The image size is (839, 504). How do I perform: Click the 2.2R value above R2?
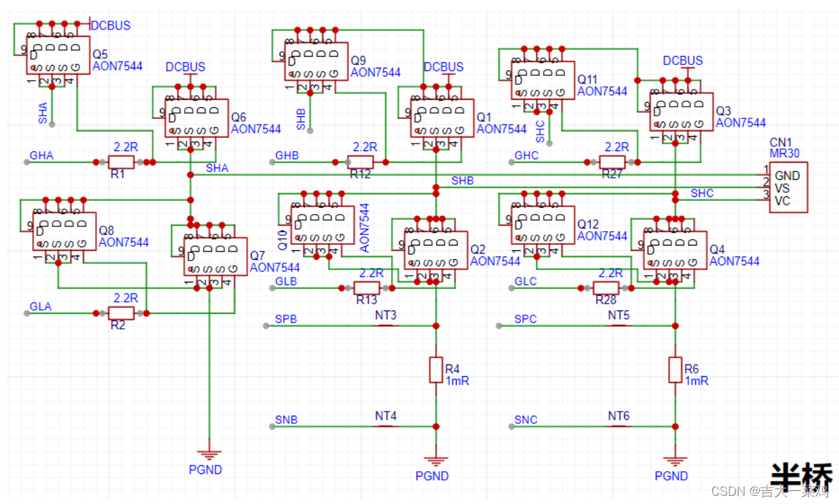pos(126,298)
